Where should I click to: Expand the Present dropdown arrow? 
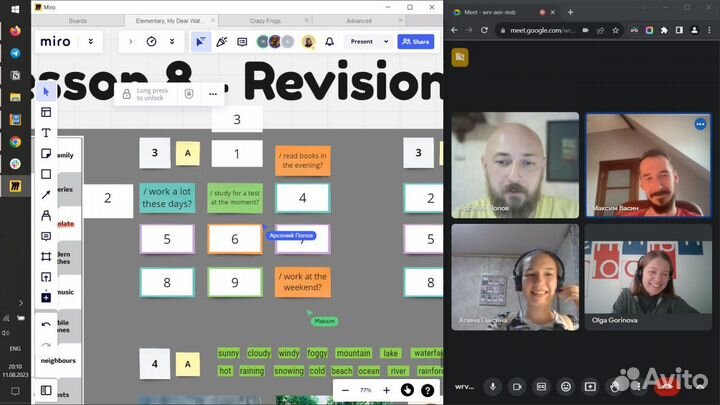[383, 42]
